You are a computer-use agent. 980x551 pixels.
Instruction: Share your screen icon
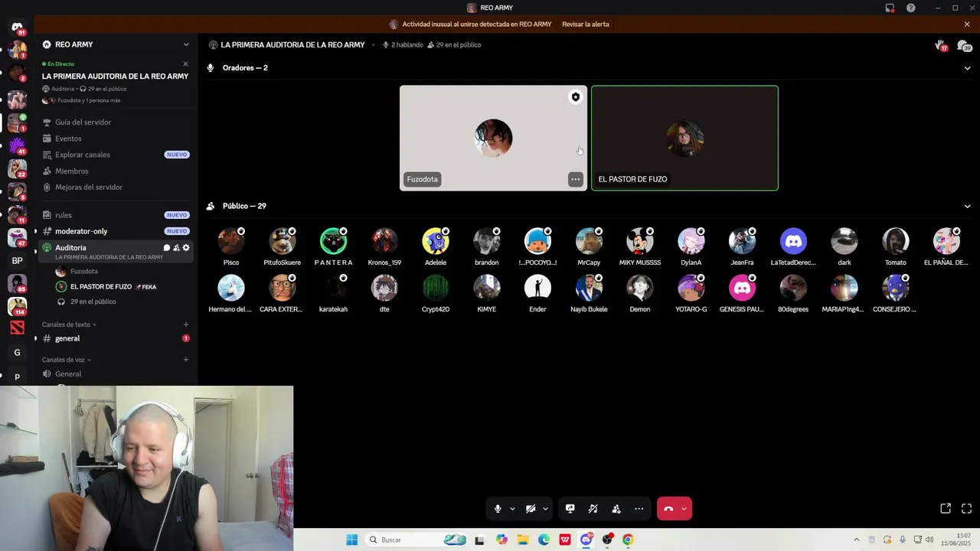[570, 509]
